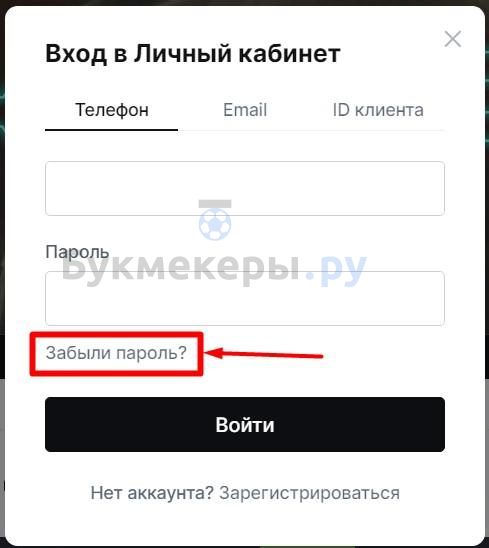The image size is (489, 548).
Task: Click the soccer ball watermark icon
Action: click(215, 220)
